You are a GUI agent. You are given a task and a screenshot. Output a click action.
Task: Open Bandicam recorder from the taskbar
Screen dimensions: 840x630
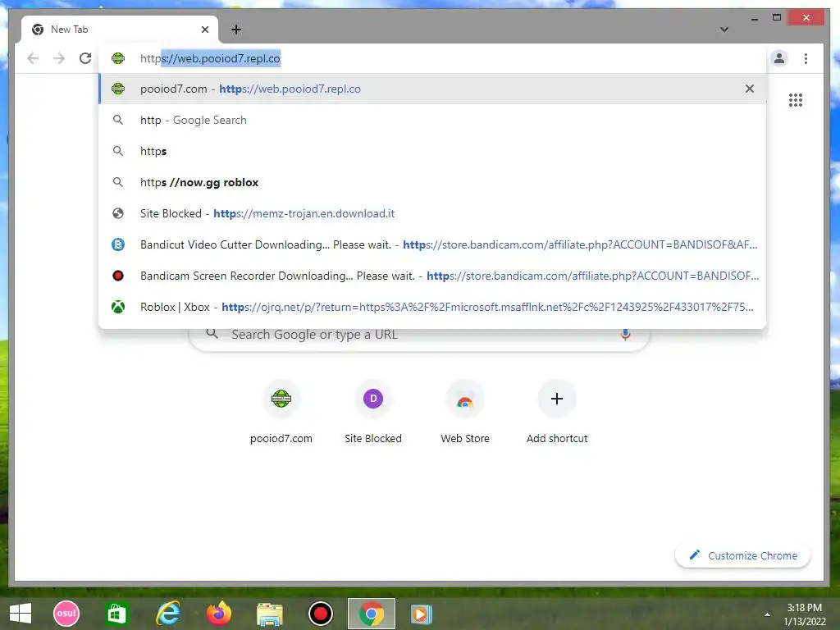point(321,614)
